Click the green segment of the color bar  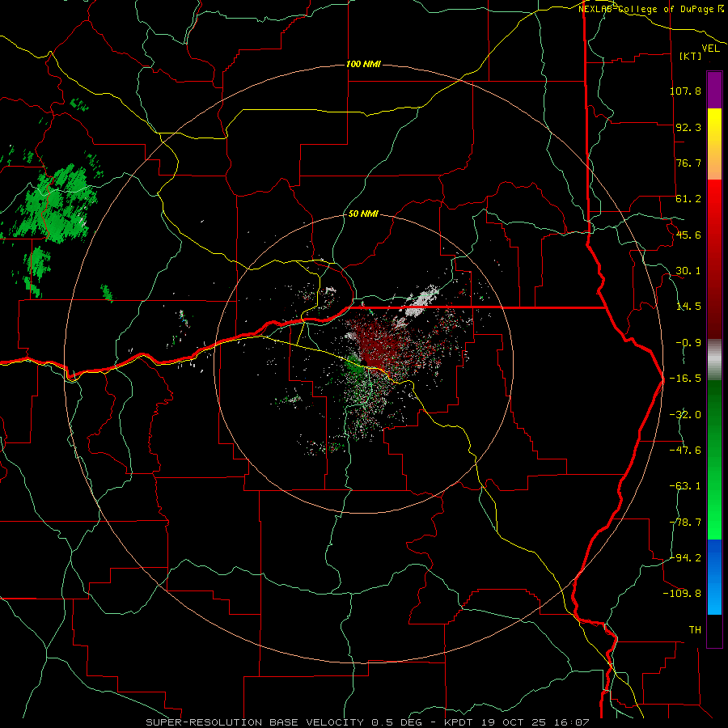tap(714, 459)
